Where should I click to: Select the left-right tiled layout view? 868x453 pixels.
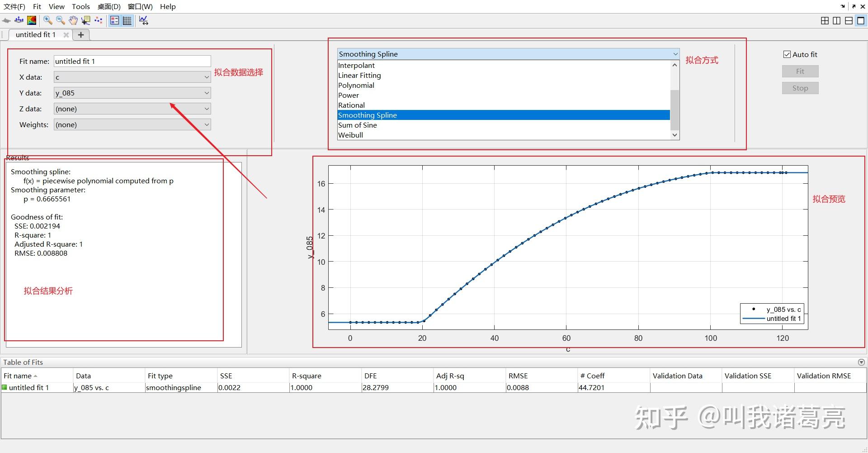click(837, 20)
